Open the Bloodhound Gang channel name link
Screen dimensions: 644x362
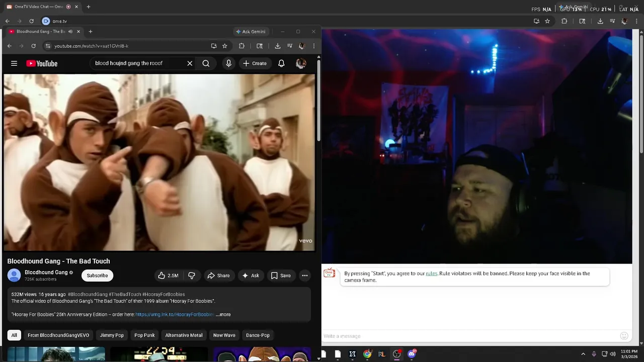click(46, 273)
